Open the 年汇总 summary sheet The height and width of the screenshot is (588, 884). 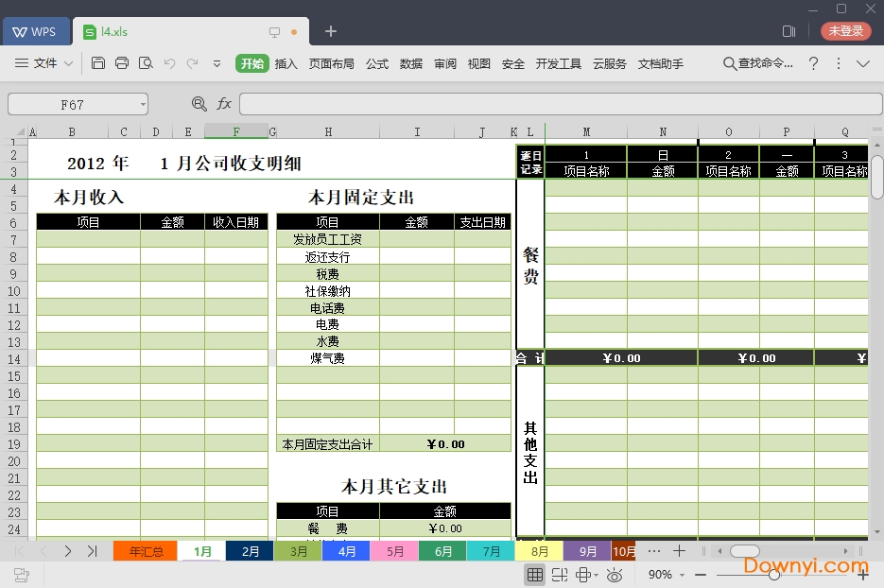(144, 550)
